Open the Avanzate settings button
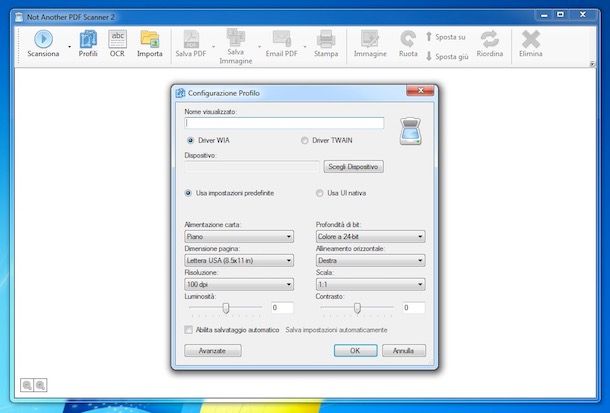Screen dimensions: 610x413 point(212,351)
